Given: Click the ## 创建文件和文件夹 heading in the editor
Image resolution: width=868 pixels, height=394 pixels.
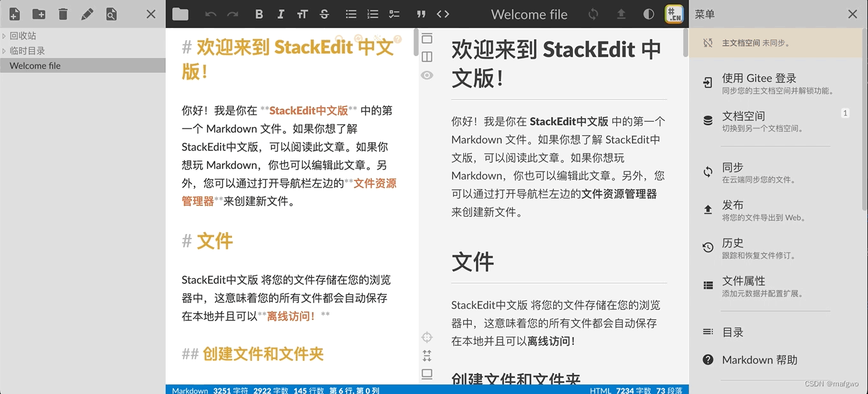Looking at the screenshot, I should coord(253,354).
